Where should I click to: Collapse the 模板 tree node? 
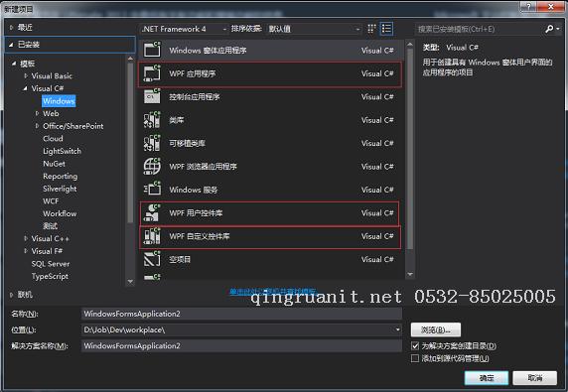click(x=14, y=64)
